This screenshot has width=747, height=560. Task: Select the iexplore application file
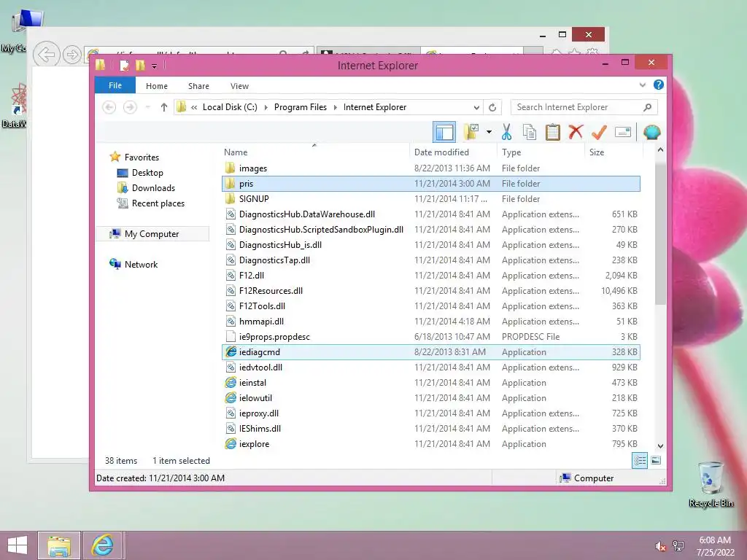tap(430, 444)
